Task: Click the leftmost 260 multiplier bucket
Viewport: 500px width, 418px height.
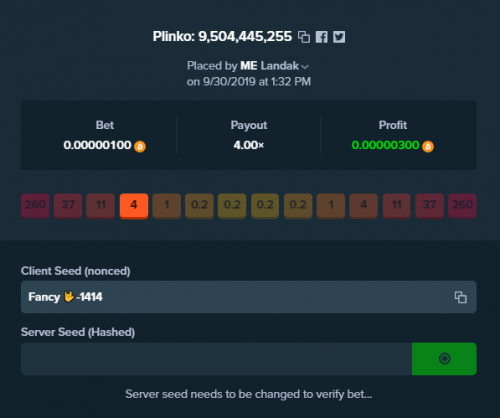Action: point(35,206)
